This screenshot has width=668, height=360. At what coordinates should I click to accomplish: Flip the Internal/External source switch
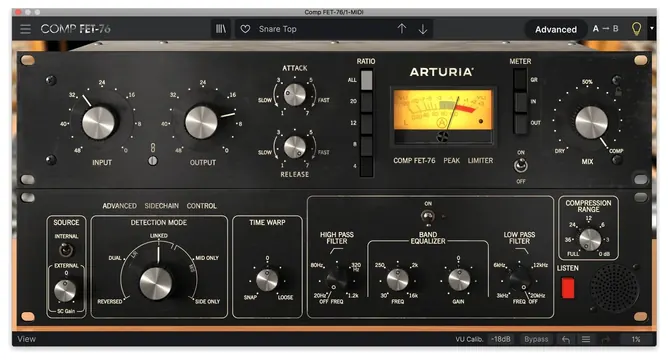66,250
